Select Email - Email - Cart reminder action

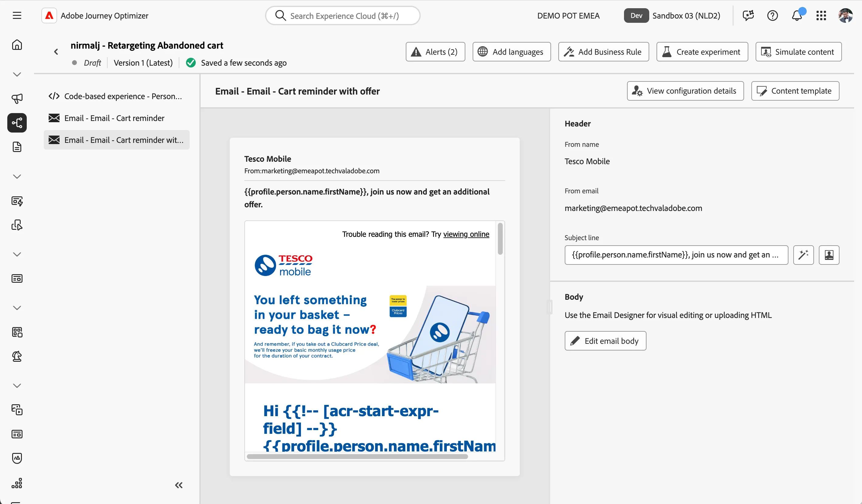point(116,118)
